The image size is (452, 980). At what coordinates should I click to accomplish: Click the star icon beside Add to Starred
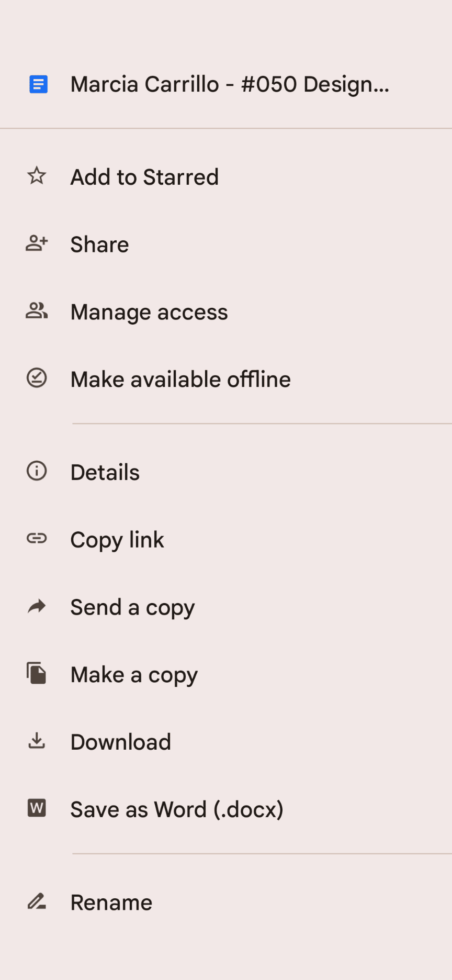coord(37,176)
